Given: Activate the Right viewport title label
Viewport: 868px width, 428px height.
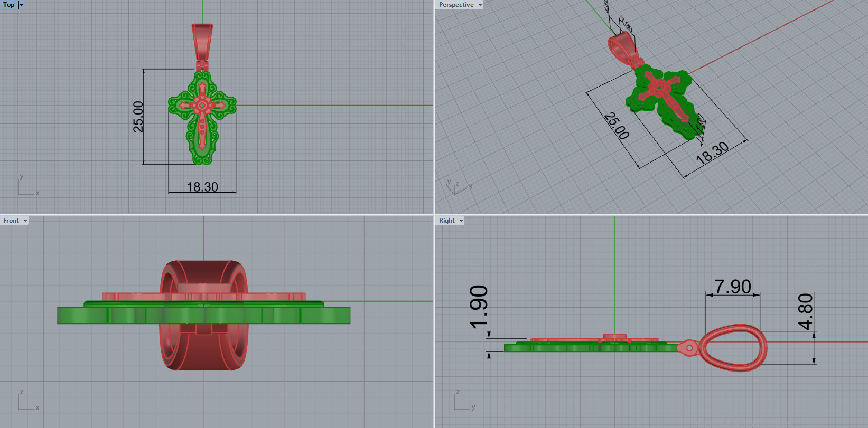Looking at the screenshot, I should click(x=446, y=221).
